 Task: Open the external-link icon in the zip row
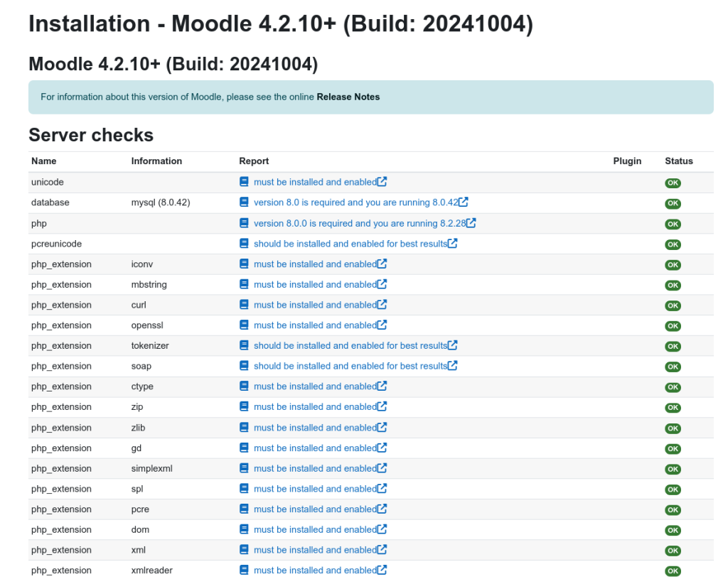pos(382,407)
